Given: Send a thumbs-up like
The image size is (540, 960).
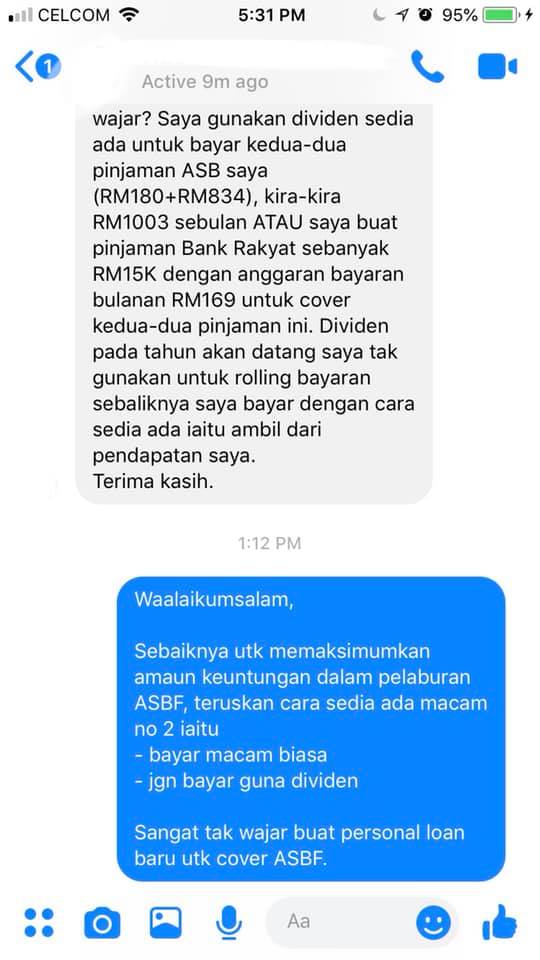Looking at the screenshot, I should click(x=500, y=922).
